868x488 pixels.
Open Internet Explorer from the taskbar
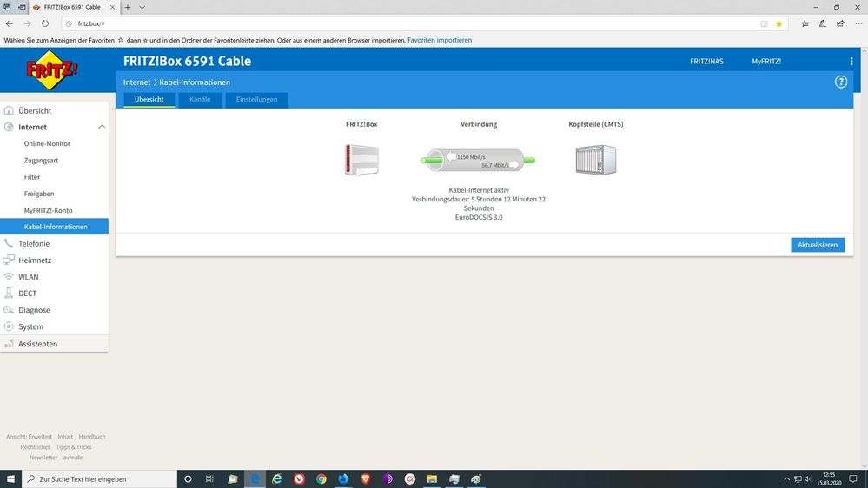(x=277, y=478)
